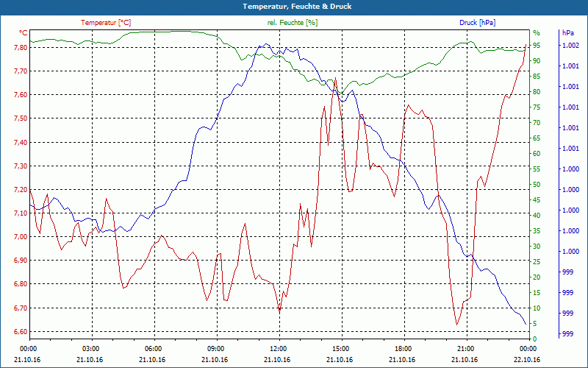
Task: Click the '7,10' temperature axis value
Action: point(21,213)
